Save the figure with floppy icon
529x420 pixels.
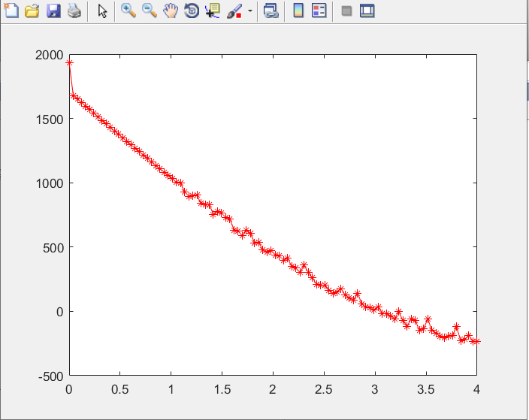tap(53, 11)
